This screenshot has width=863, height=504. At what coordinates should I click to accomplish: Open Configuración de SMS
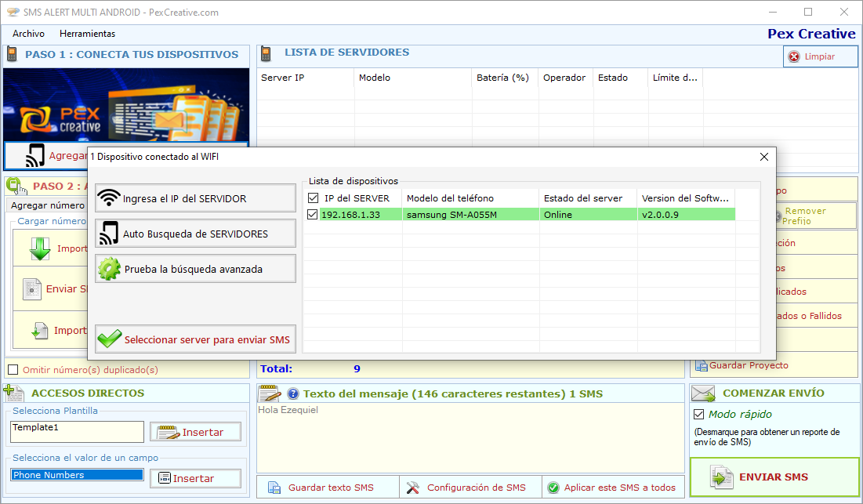pos(470,488)
